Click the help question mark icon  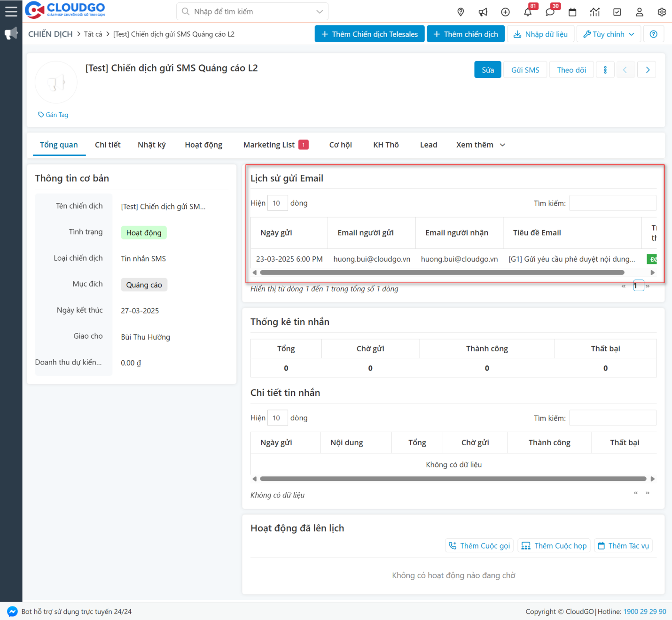(x=653, y=34)
